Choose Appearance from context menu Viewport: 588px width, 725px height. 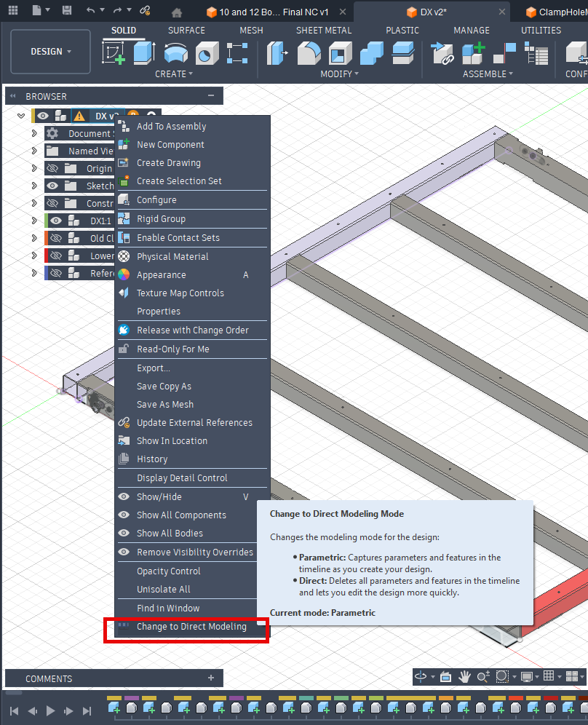(192, 274)
